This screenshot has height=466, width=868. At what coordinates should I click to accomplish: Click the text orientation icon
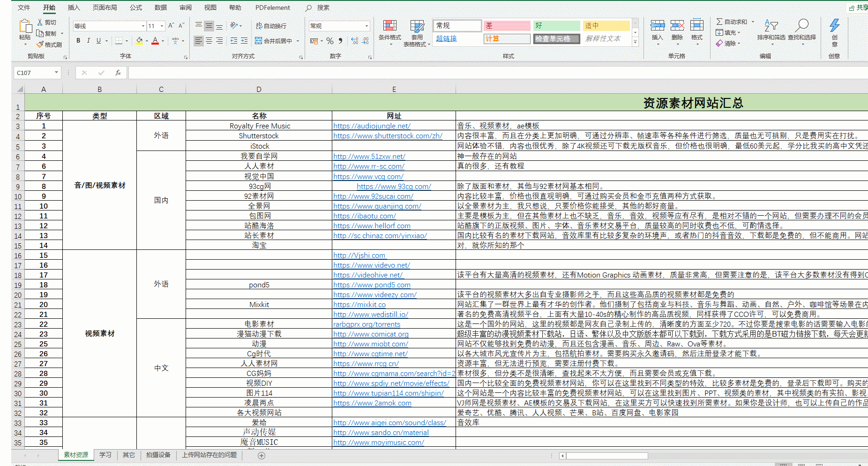pos(234,26)
